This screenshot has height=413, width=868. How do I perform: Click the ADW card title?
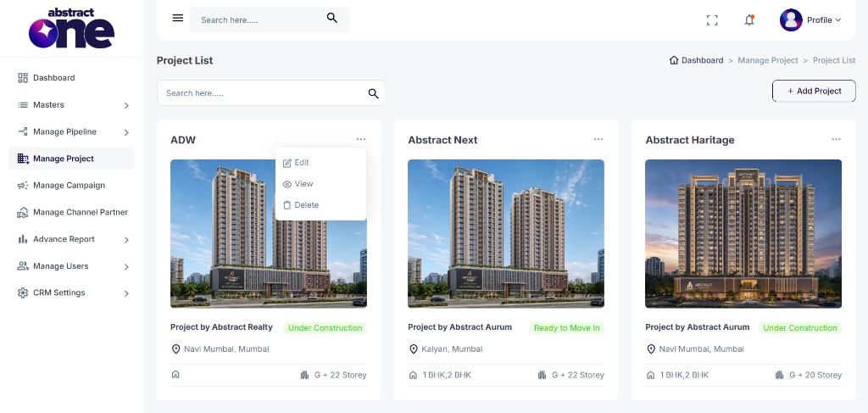(183, 140)
